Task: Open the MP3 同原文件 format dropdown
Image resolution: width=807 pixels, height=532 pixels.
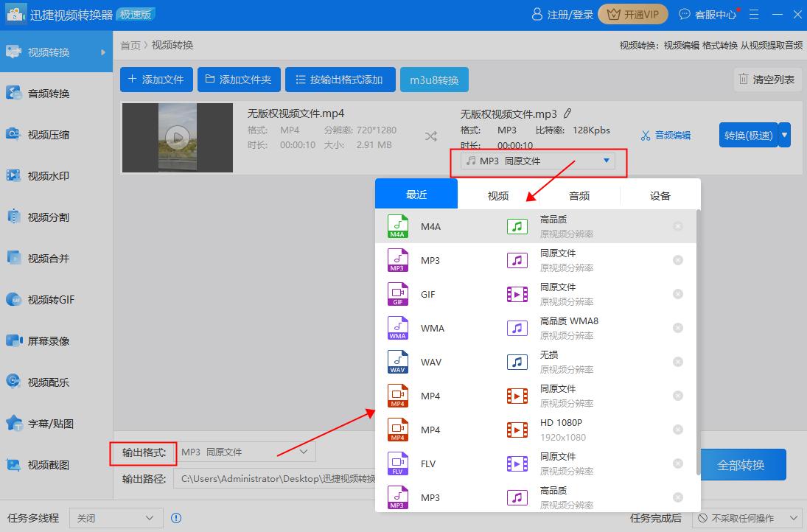Action: coord(537,161)
